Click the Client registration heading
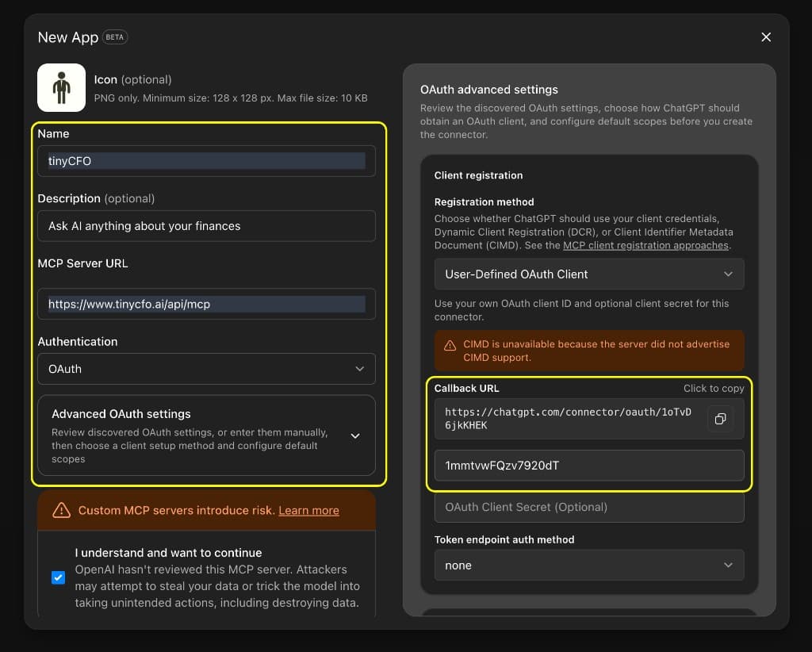The height and width of the screenshot is (652, 812). tap(478, 175)
